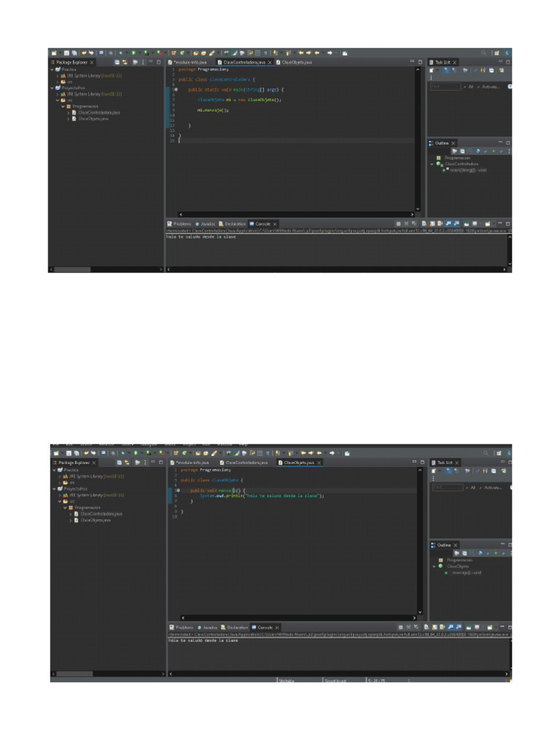Screen dimensions: 560x747
Task: Click forward navigation arrow in ClaseControladora editor window toolbar
Action: click(x=330, y=53)
